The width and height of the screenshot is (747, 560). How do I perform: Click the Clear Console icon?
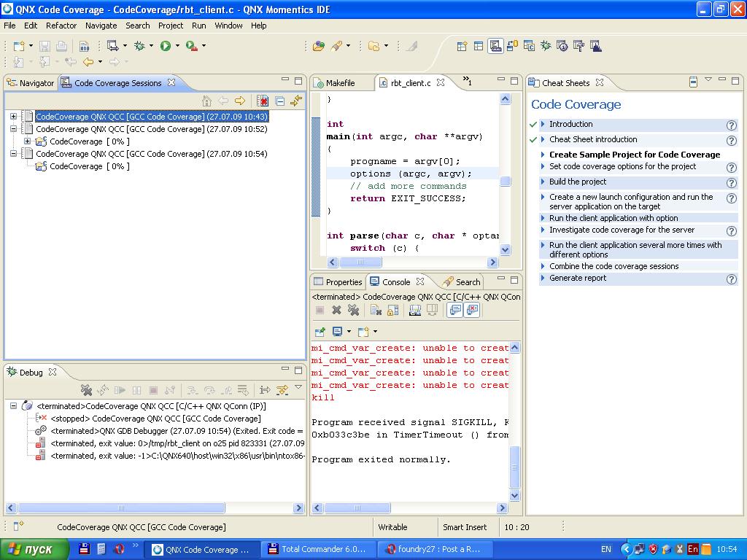pyautogui.click(x=376, y=311)
